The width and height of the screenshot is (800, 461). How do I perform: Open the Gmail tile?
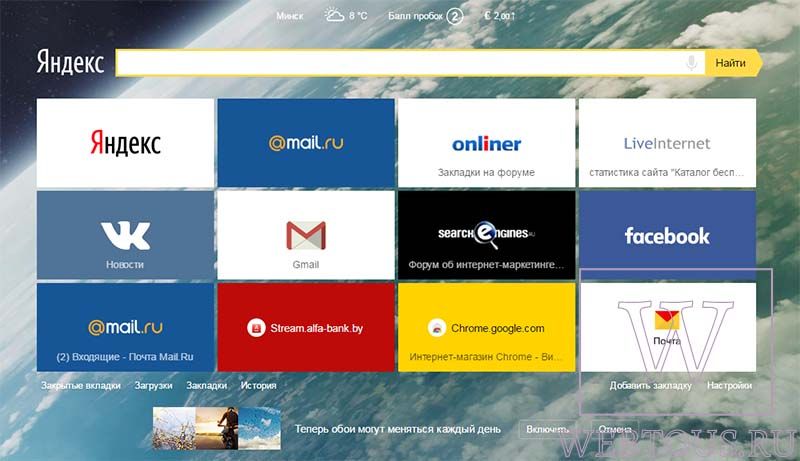tap(306, 235)
